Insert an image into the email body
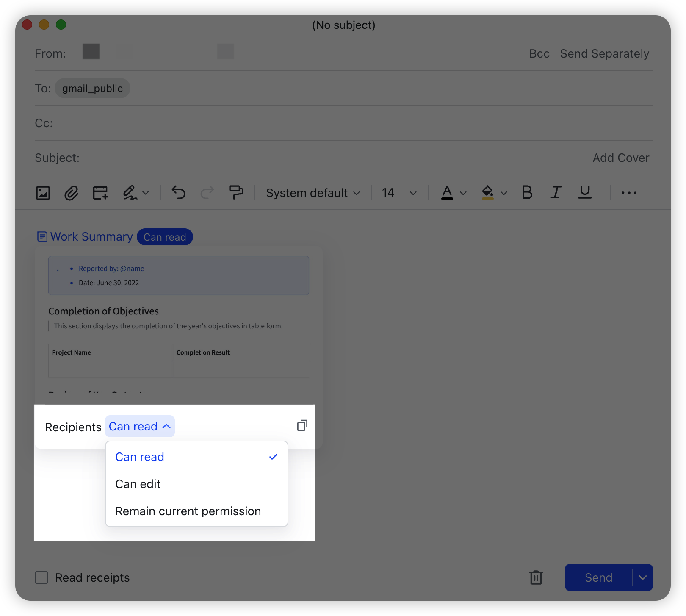The width and height of the screenshot is (686, 616). click(x=43, y=193)
